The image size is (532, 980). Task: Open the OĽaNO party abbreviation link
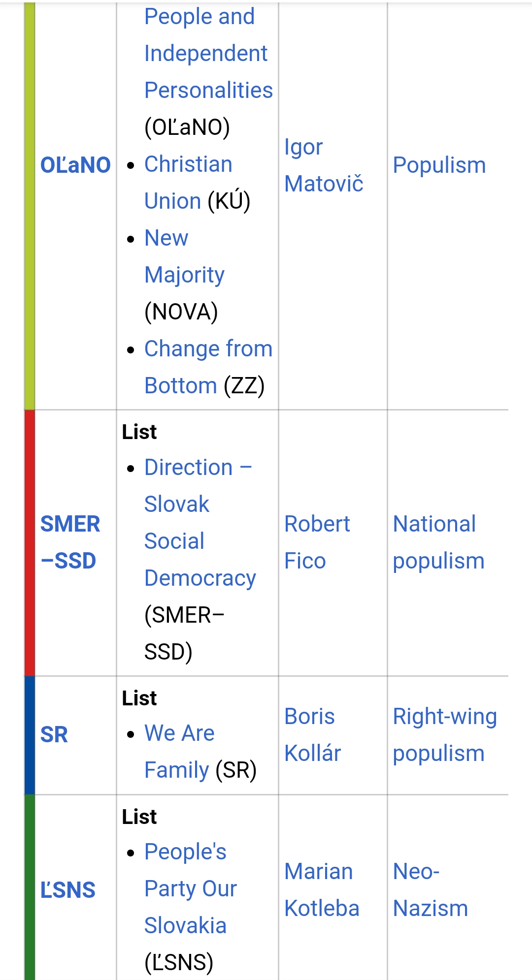click(x=75, y=165)
